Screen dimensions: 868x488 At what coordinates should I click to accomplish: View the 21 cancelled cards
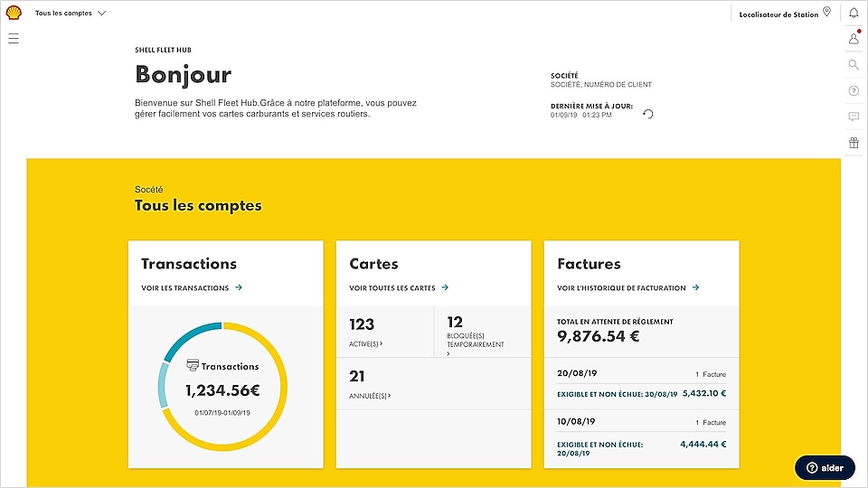pyautogui.click(x=433, y=383)
